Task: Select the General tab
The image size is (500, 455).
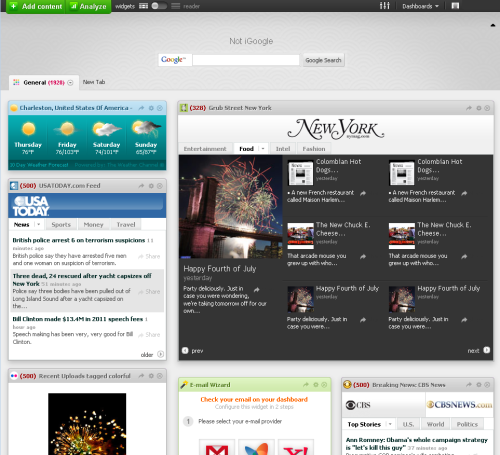Action: [x=43, y=82]
